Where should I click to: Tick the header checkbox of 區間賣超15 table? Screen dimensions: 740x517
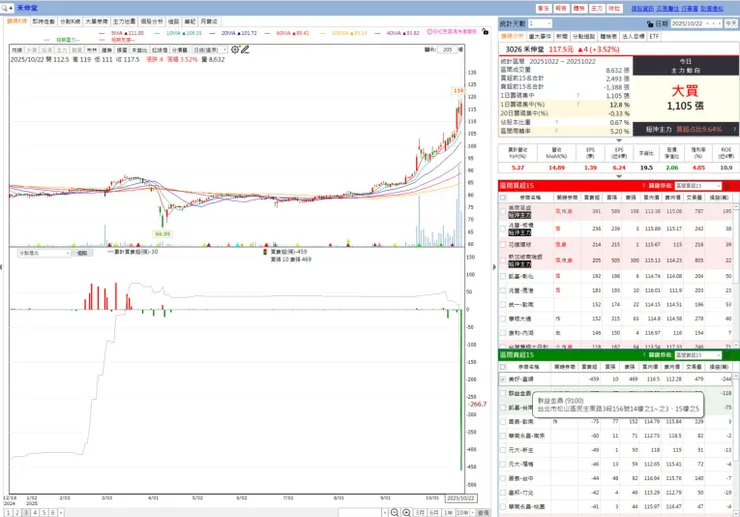point(503,366)
